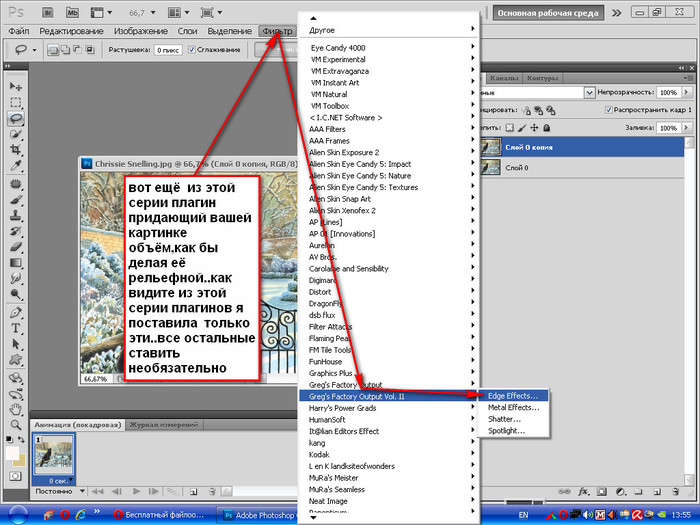Select the Zoom tool in the toolbox
This screenshot has height=525, width=700.
tap(16, 425)
